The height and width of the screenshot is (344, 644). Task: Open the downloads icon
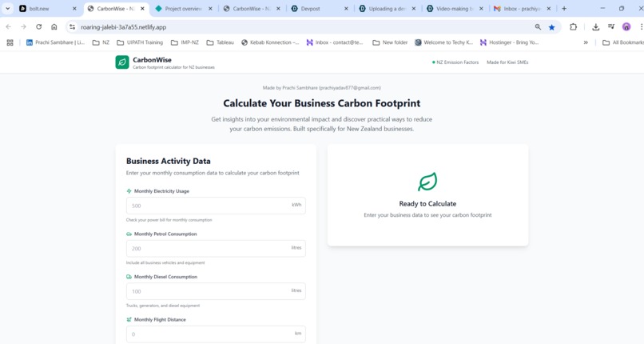[x=595, y=26]
